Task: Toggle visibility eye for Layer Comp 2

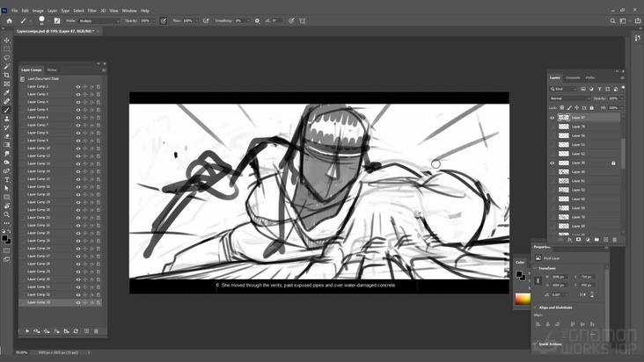Action: pos(78,86)
